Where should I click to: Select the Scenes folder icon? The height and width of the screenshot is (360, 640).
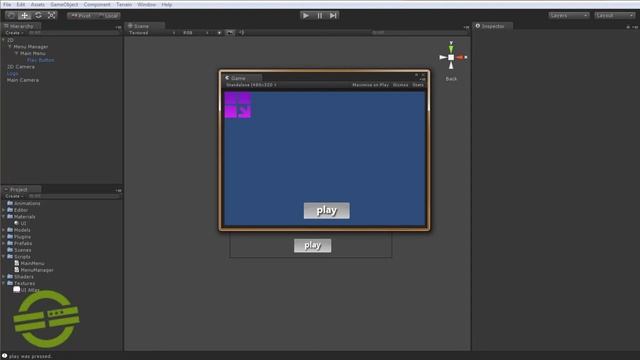10,250
